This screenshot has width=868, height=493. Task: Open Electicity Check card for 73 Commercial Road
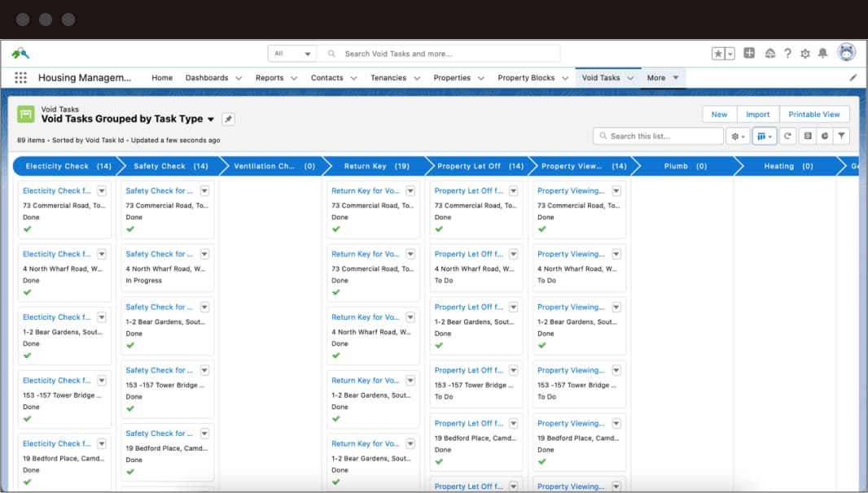click(56, 191)
